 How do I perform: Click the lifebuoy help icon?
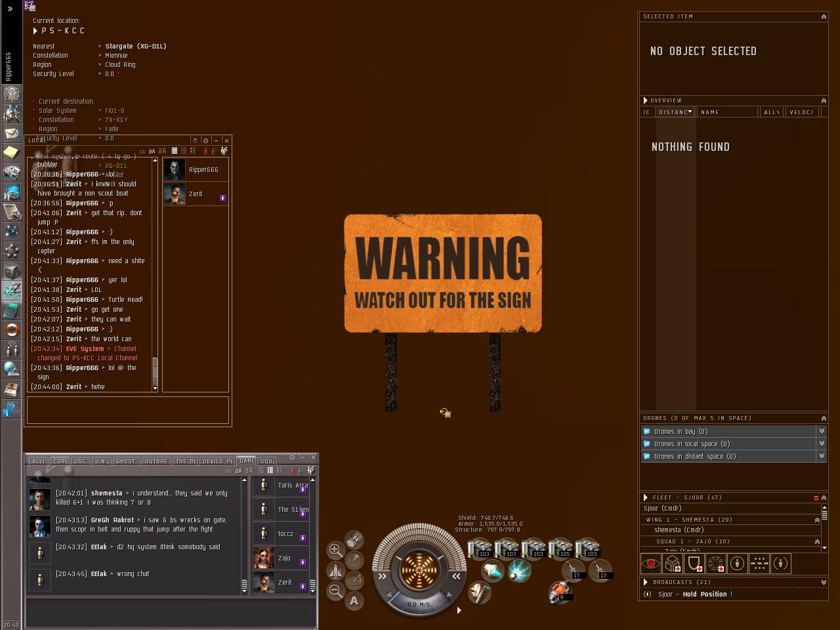coord(11,329)
